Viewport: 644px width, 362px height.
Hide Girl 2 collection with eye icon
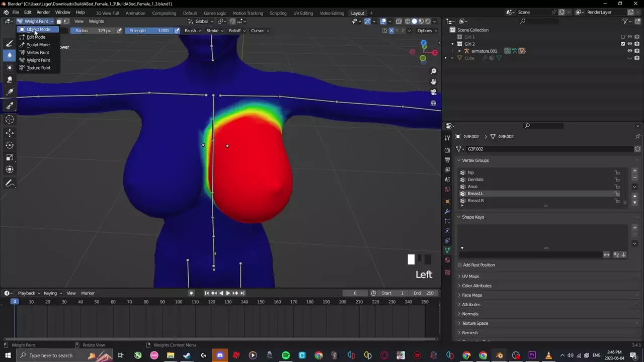[629, 44]
